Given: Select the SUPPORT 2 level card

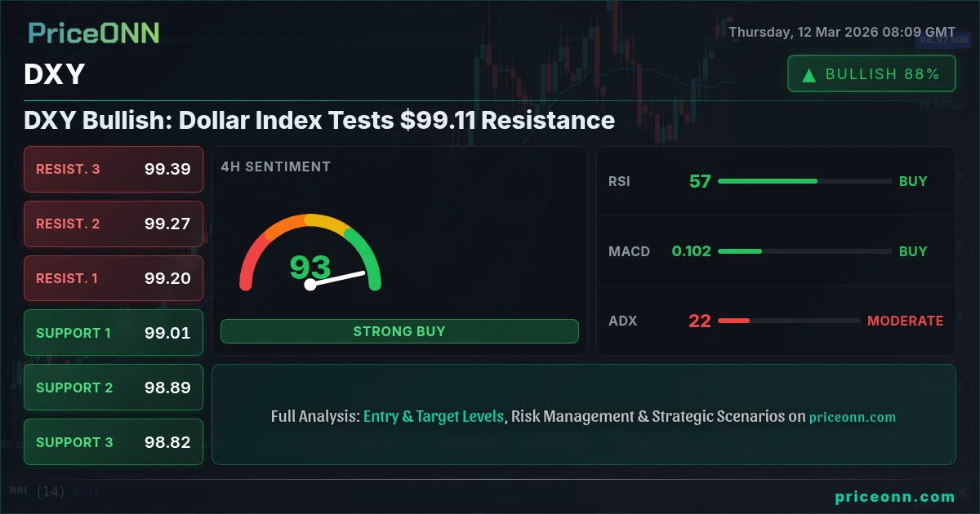Looking at the screenshot, I should coord(114,388).
